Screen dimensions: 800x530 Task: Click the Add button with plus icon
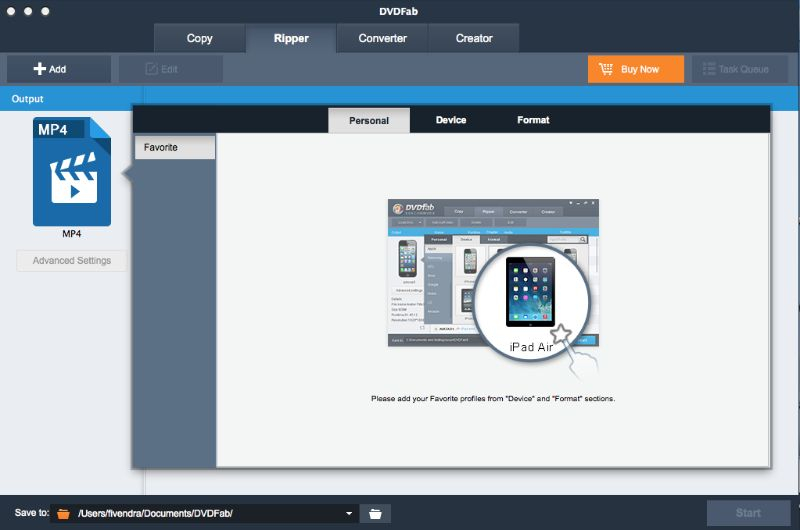[x=58, y=69]
